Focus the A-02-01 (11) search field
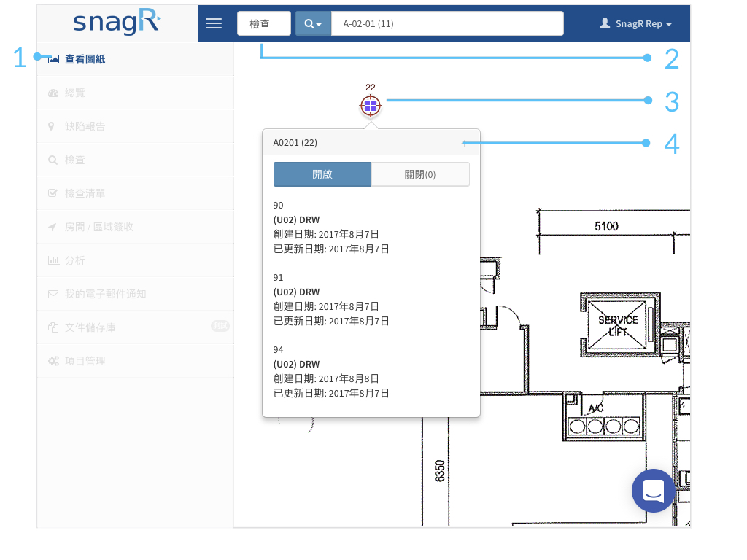 [x=447, y=23]
